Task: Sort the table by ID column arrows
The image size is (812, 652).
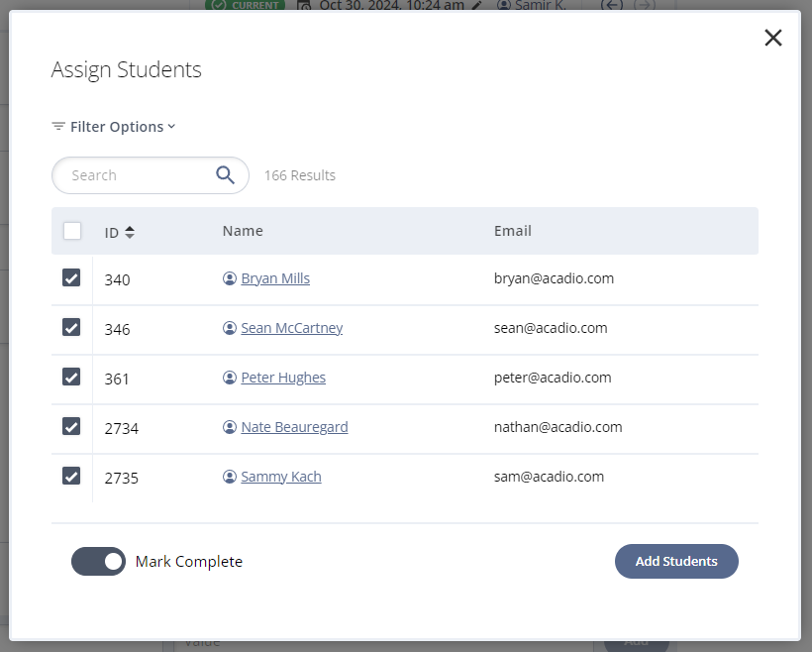Action: pos(130,232)
